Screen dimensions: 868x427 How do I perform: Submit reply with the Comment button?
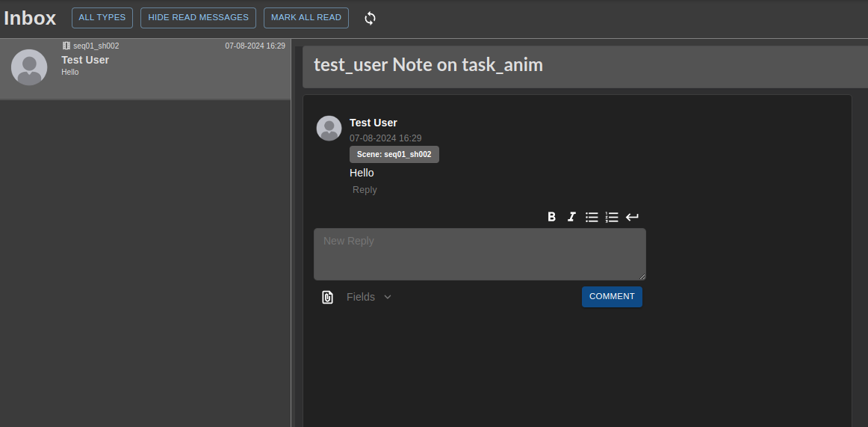pyautogui.click(x=612, y=297)
